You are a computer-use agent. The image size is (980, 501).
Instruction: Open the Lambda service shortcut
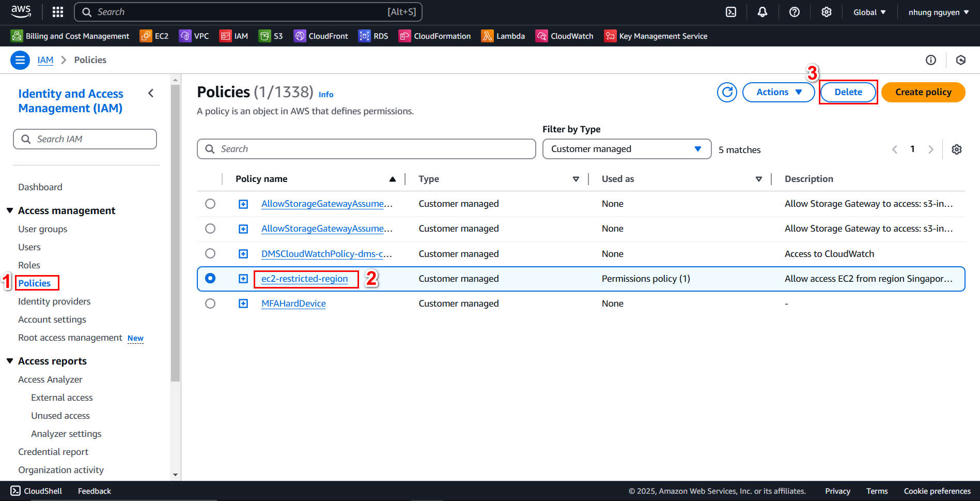click(503, 36)
